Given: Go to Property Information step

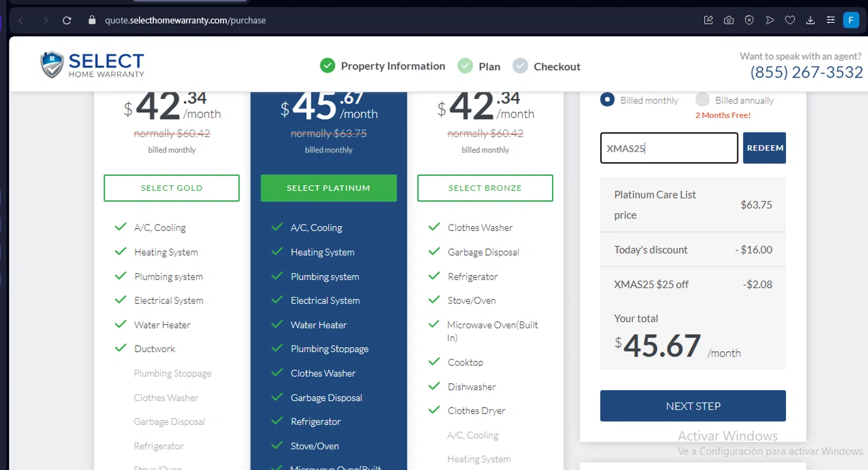Looking at the screenshot, I should click(393, 66).
